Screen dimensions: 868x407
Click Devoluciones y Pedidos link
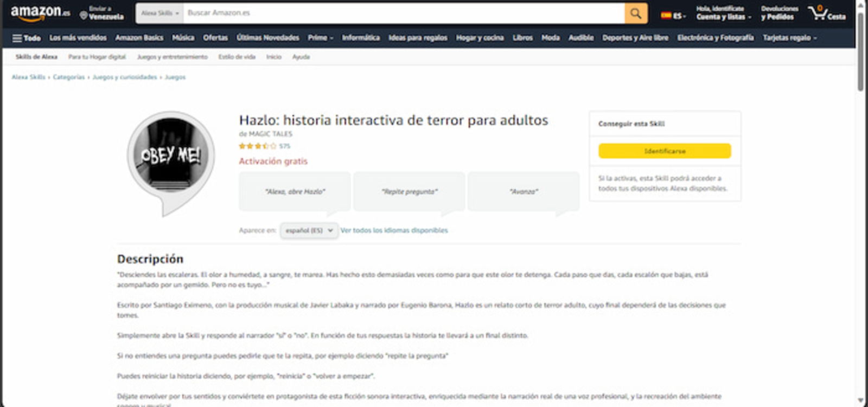pos(780,13)
